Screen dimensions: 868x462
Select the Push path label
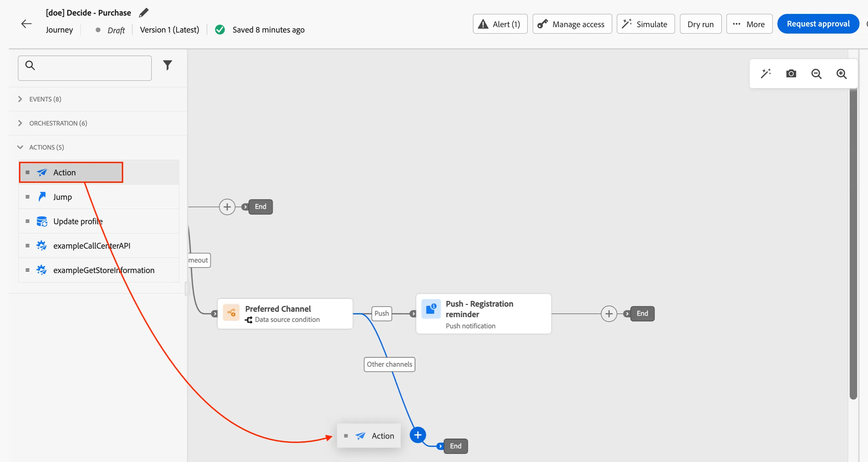point(381,314)
